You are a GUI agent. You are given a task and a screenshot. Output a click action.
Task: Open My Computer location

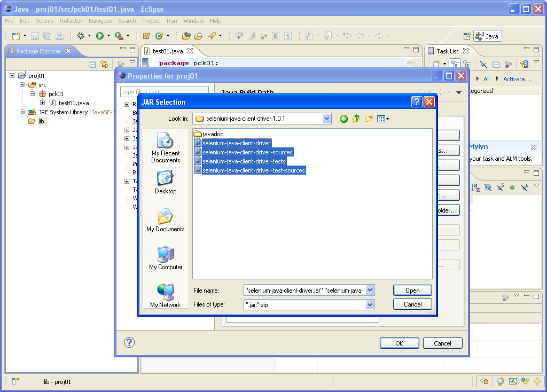(166, 258)
